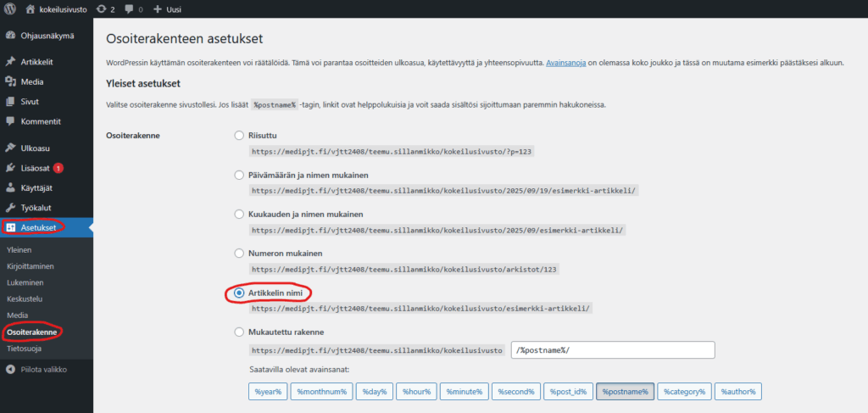Viewport: 868px width, 413px height.
Task: Select the Numeron mukainen option
Action: [239, 254]
